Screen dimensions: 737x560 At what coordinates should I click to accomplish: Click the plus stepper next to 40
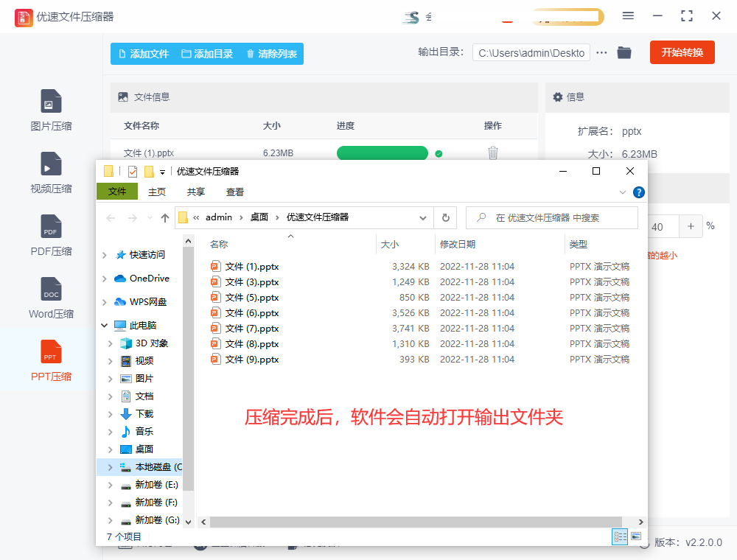(x=691, y=226)
